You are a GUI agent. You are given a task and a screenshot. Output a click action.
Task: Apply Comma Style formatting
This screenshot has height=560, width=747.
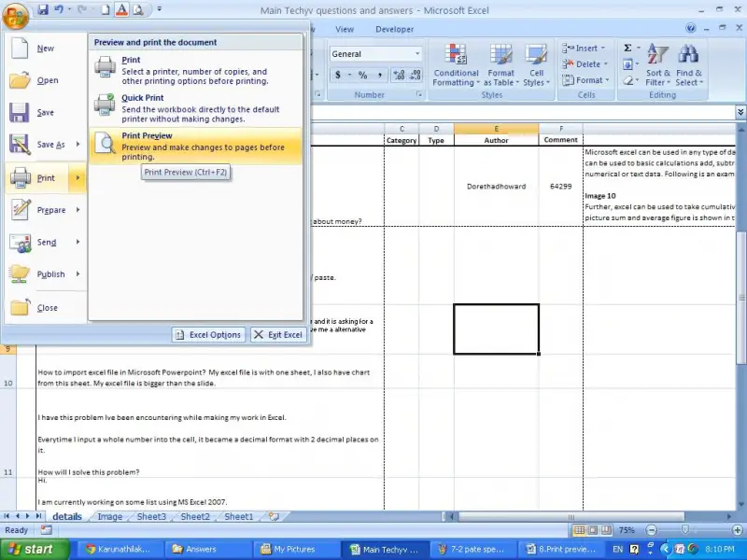tap(380, 75)
